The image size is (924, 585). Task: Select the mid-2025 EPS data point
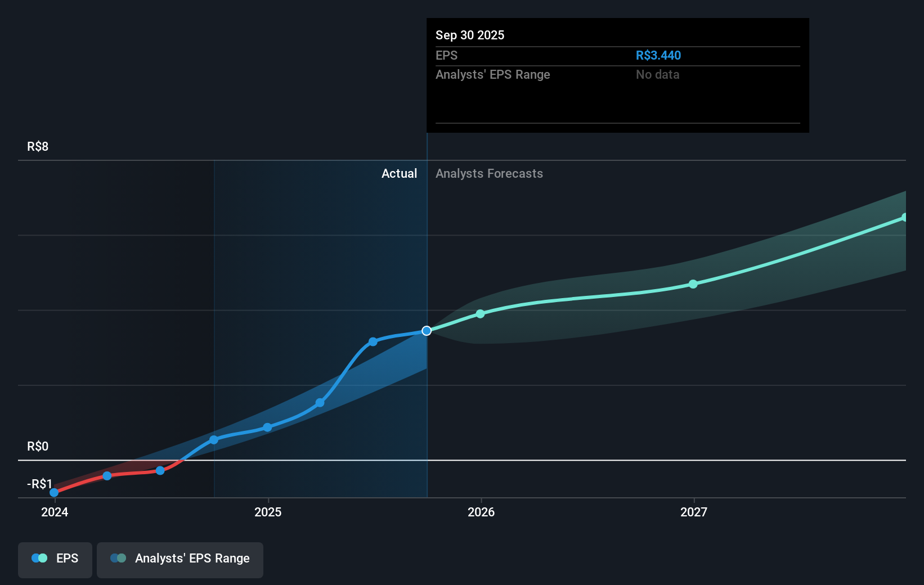click(x=320, y=403)
